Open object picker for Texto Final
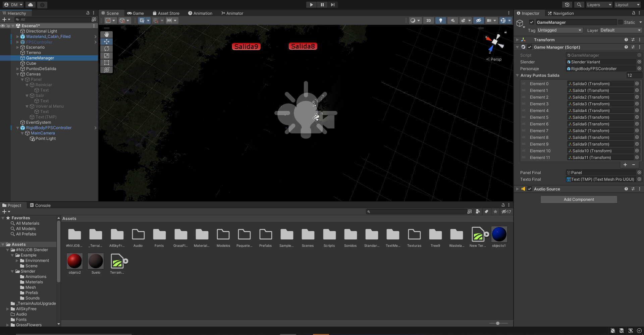 coord(639,179)
